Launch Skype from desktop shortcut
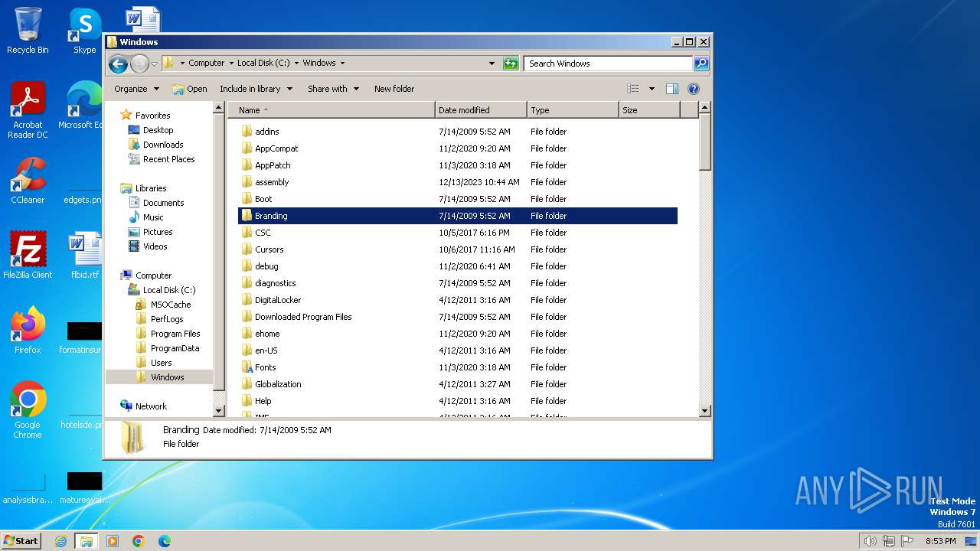Image resolution: width=980 pixels, height=551 pixels. (84, 31)
